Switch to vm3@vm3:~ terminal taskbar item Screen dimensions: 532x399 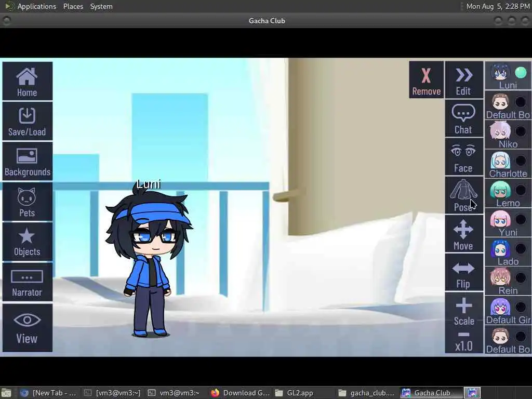coord(176,393)
